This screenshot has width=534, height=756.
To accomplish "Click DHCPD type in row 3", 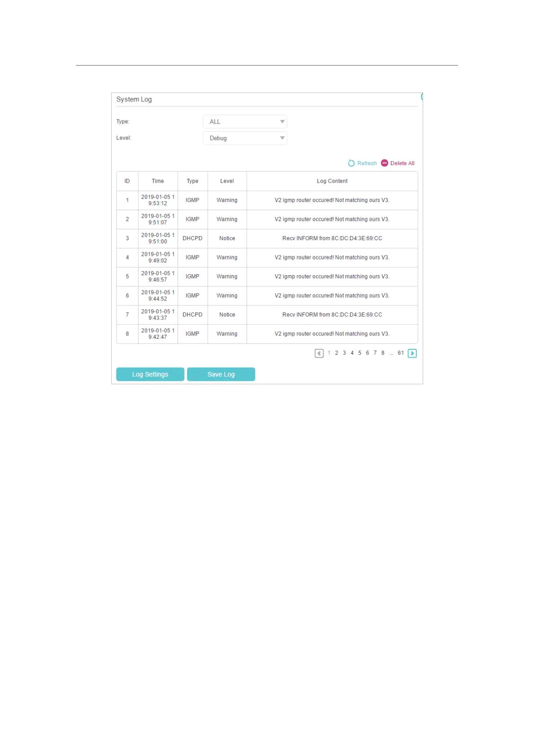I will tap(193, 238).
